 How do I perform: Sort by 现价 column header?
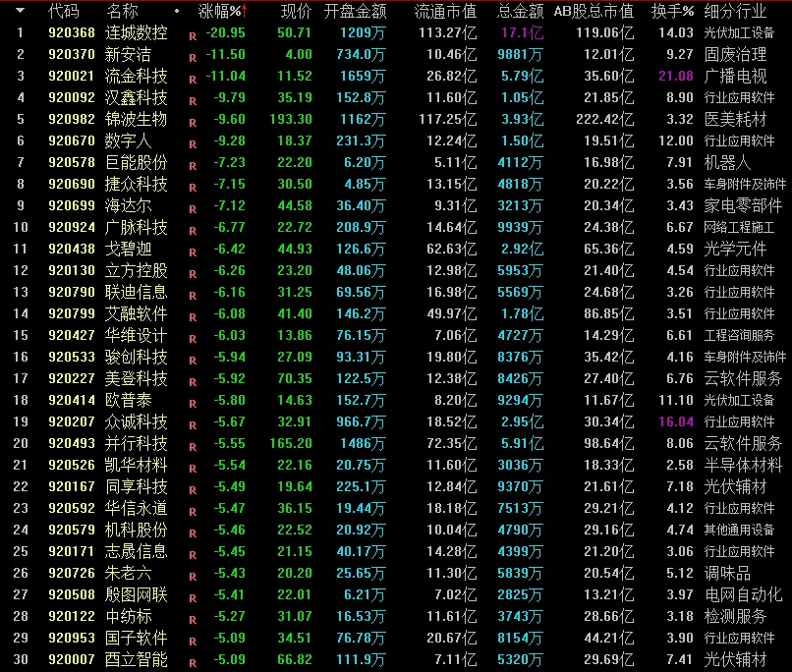coord(297,11)
